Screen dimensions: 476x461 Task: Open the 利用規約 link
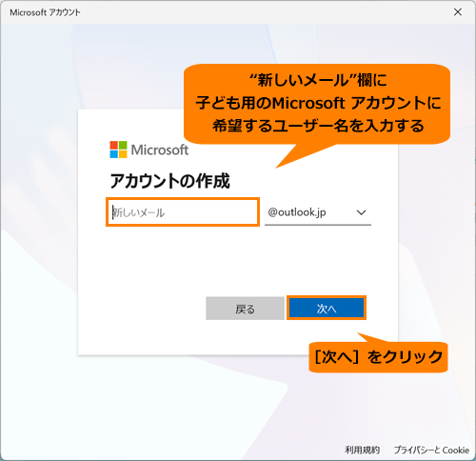click(x=362, y=450)
